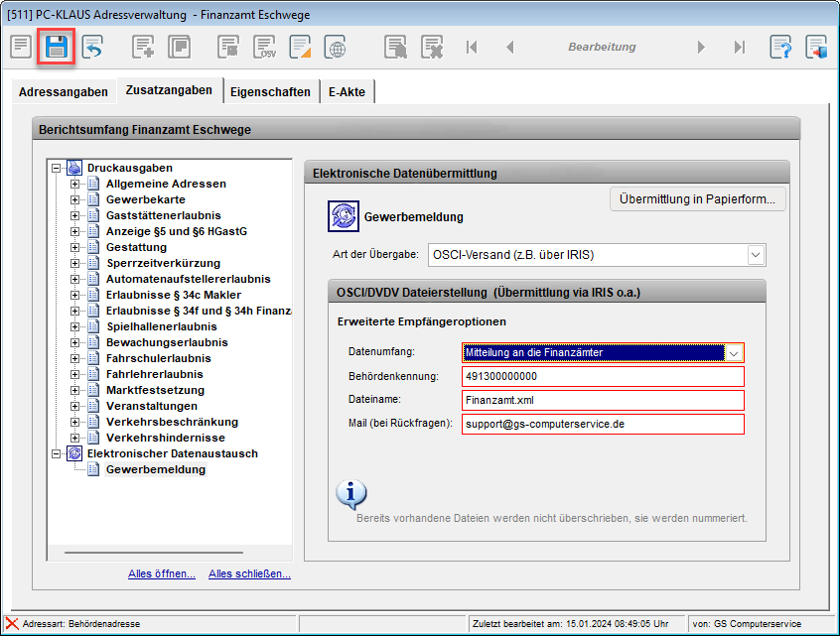Screen dimensions: 840x636
Task: Click the globe web toolbar icon
Action: tap(337, 47)
